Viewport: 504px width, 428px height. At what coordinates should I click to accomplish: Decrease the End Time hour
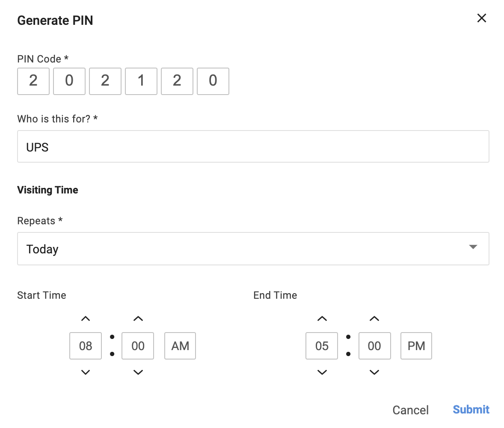322,372
